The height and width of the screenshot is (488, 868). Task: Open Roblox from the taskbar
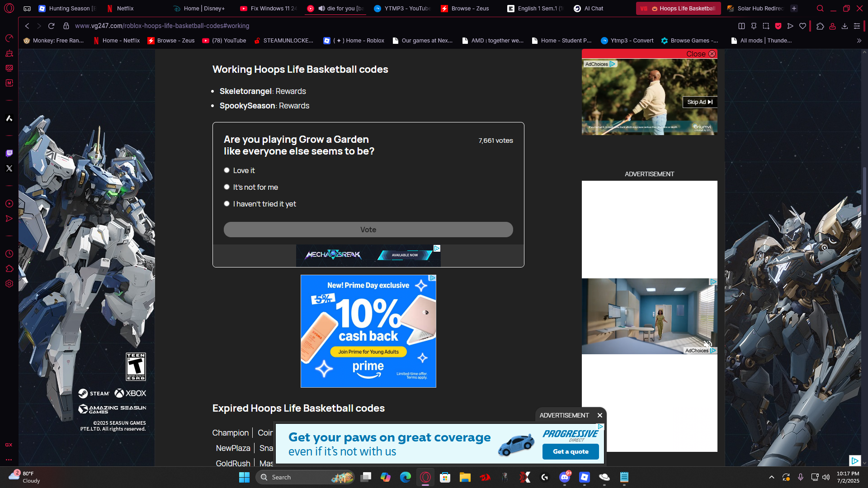(585, 477)
